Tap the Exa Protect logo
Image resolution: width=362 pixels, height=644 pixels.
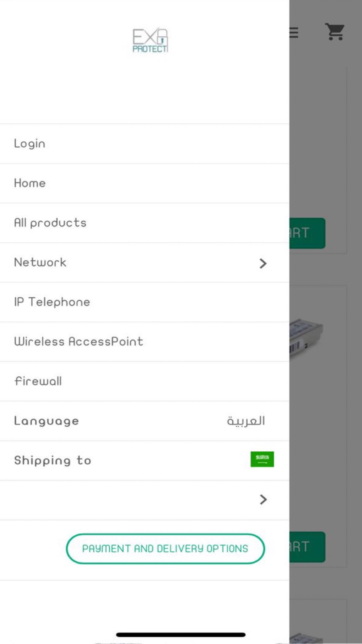pos(150,40)
